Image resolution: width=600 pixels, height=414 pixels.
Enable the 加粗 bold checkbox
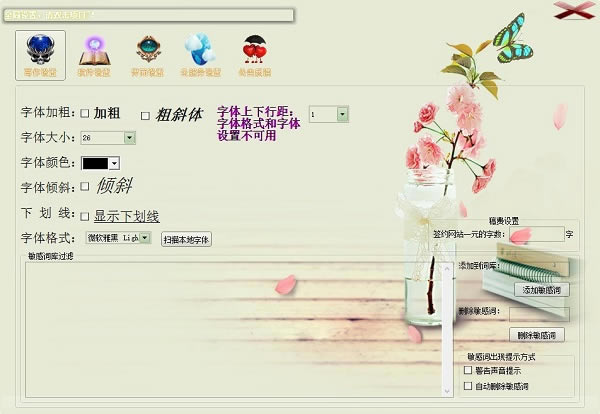pos(85,113)
